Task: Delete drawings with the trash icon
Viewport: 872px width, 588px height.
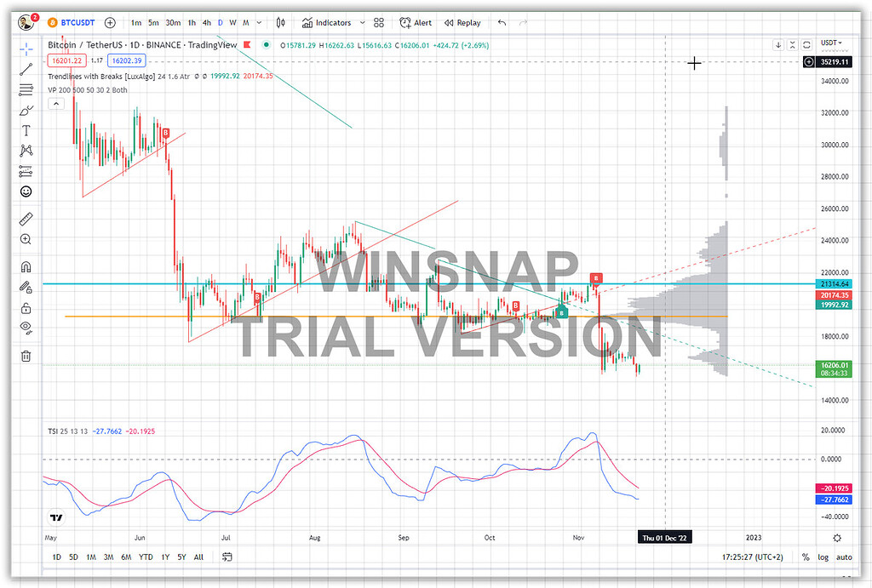Action: point(26,356)
